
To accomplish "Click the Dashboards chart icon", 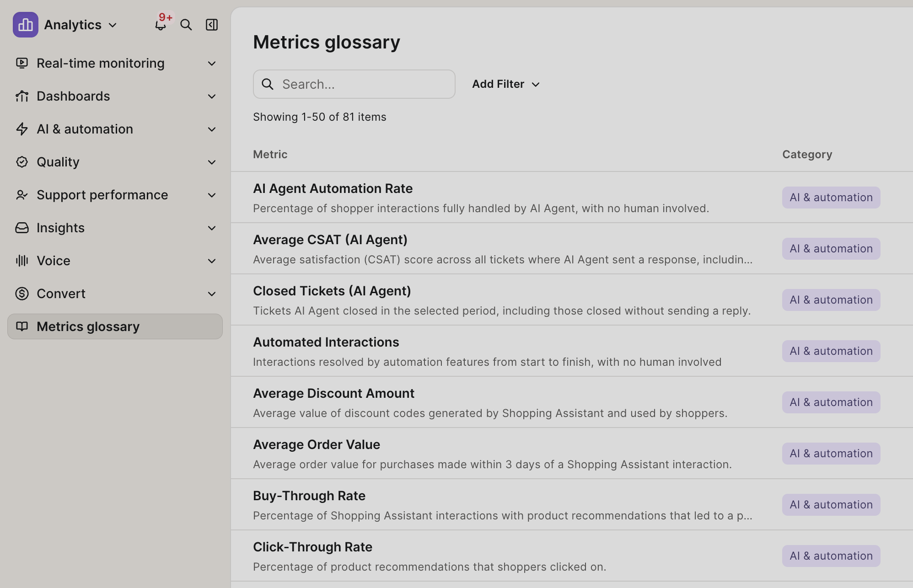I will [x=22, y=96].
